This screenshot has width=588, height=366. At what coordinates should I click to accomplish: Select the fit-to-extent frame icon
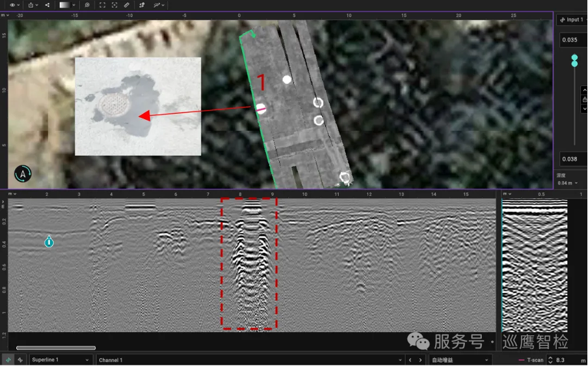pos(103,5)
